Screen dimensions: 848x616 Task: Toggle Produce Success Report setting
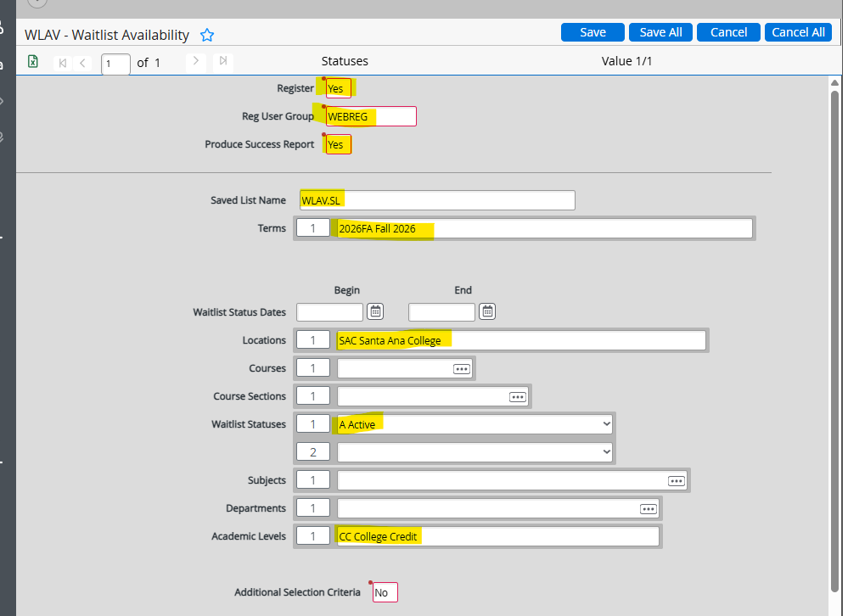pyautogui.click(x=336, y=144)
